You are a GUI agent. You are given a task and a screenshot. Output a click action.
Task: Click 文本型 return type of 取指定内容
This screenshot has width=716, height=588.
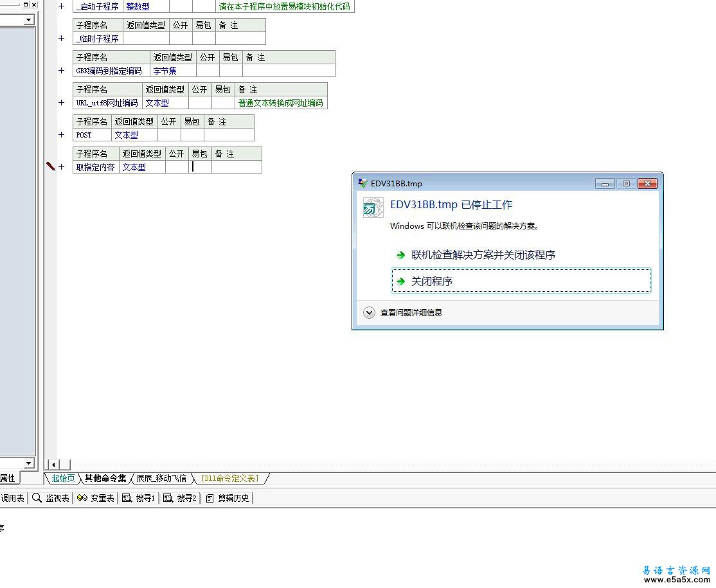(x=142, y=167)
